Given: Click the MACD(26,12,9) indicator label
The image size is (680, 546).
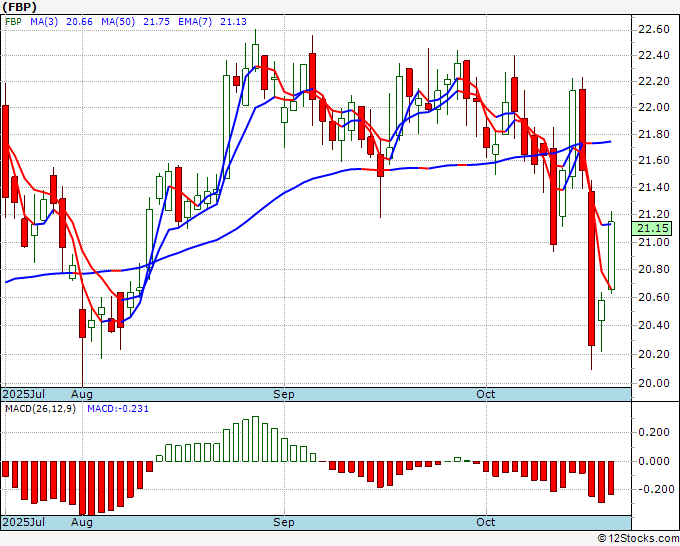Looking at the screenshot, I should [x=40, y=409].
